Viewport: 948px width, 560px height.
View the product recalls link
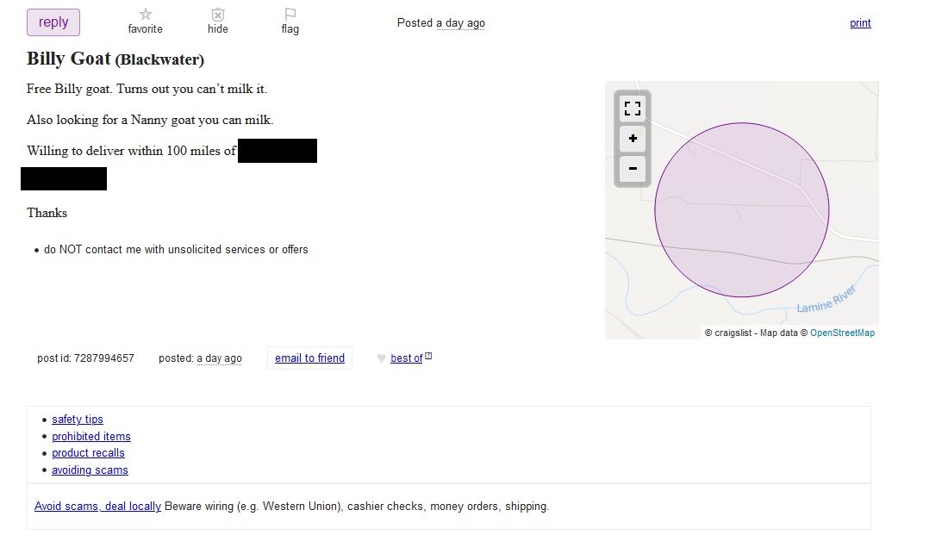88,453
